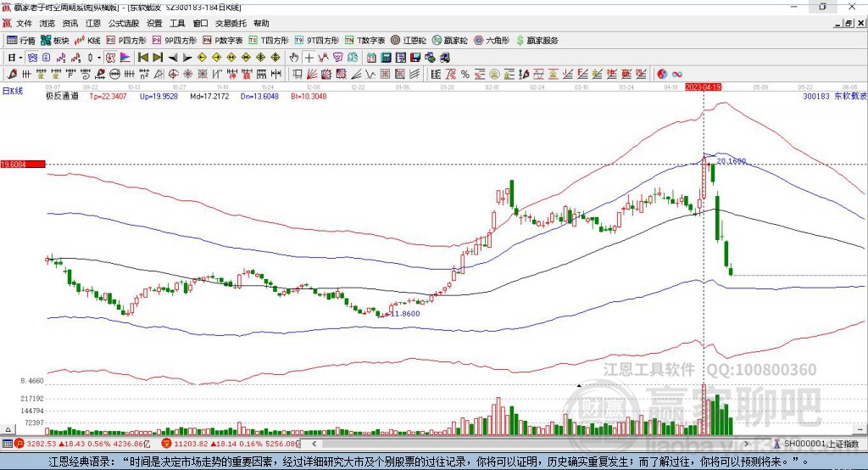
Task: Select the red pen drawing tool
Action: pyautogui.click(x=12, y=75)
